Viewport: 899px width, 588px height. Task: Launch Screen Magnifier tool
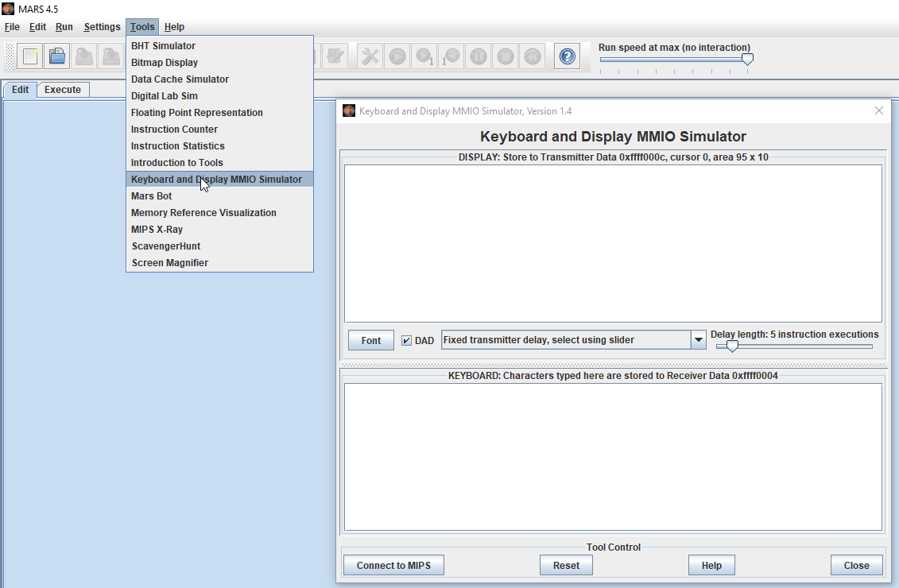point(219,262)
